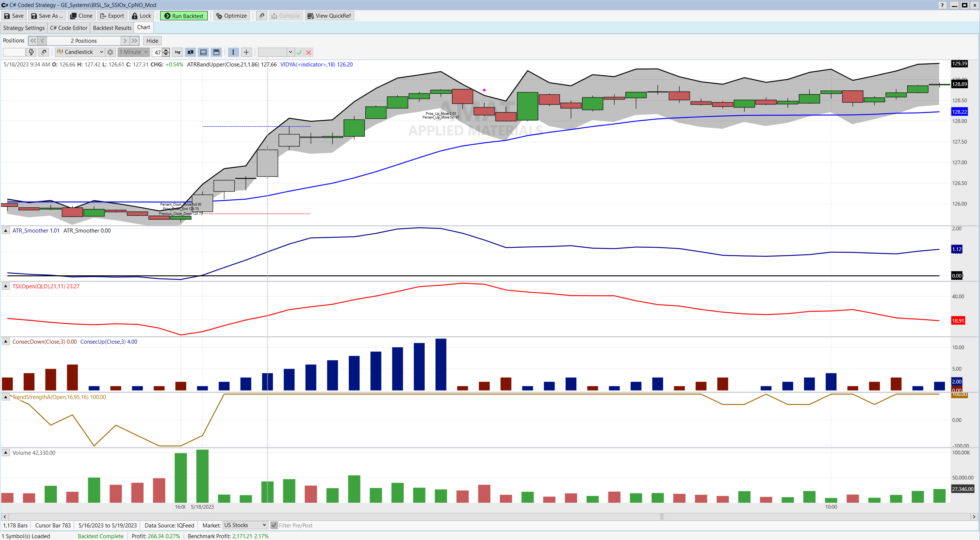Open chart style gear settings
Viewport: 980px width, 540px height.
[x=110, y=52]
